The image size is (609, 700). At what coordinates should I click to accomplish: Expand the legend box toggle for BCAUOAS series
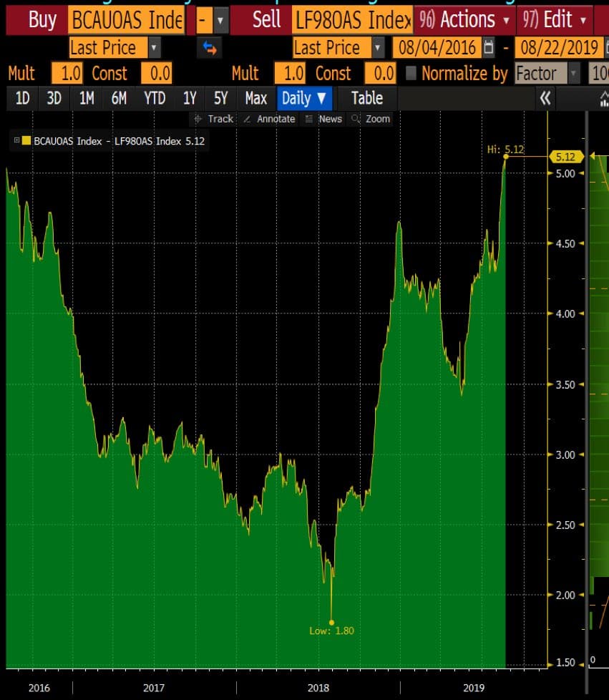(16, 141)
